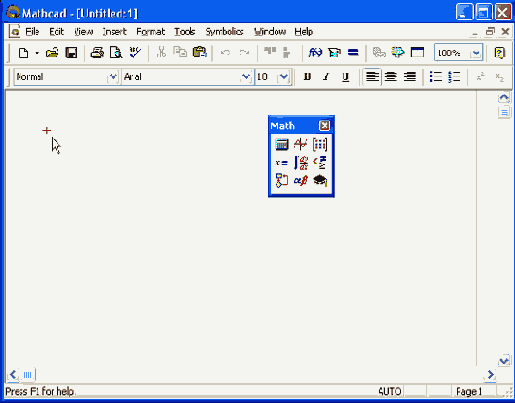Open the Help menu
This screenshot has width=515, height=403.
[303, 32]
